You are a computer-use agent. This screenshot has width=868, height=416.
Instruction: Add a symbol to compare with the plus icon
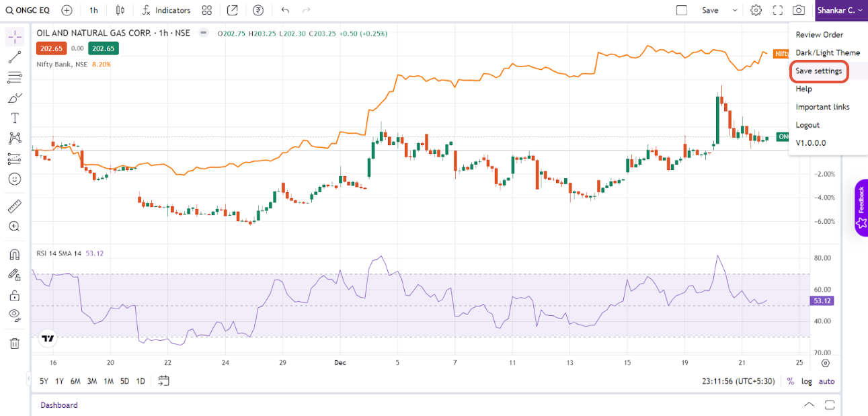[67, 10]
